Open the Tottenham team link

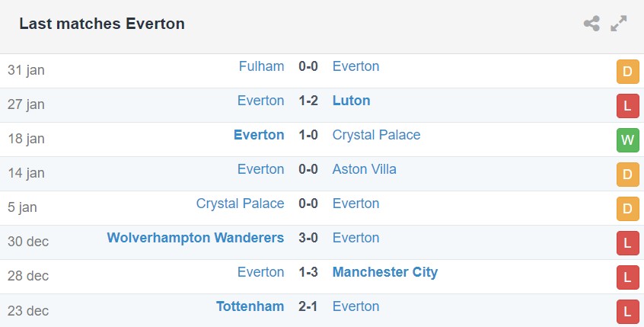pos(250,306)
